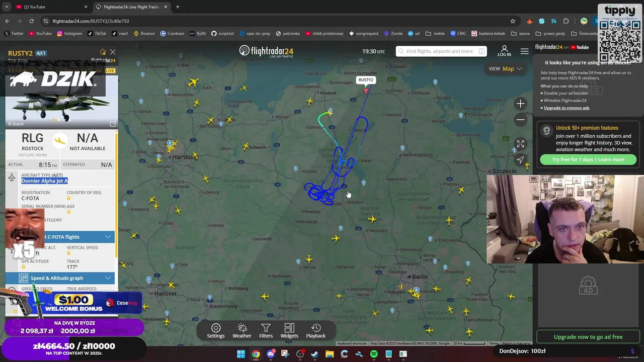Select the Flightradar24 Live Flight Tracker tab
Screen dimensions: 644x362
tap(131, 7)
